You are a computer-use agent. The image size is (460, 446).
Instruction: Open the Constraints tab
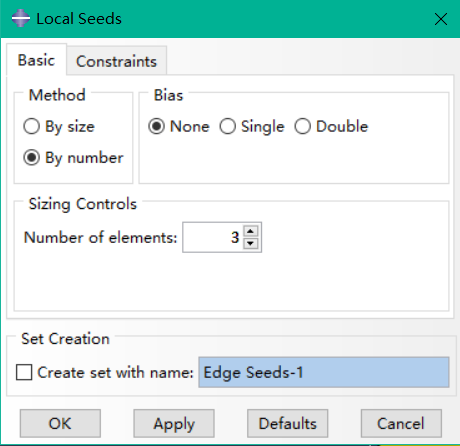[116, 61]
